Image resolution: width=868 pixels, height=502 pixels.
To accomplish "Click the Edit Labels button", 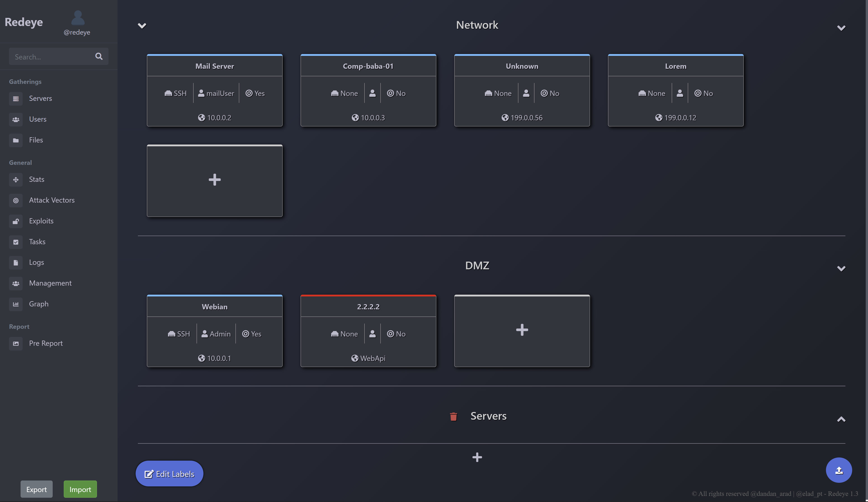I will click(x=169, y=474).
